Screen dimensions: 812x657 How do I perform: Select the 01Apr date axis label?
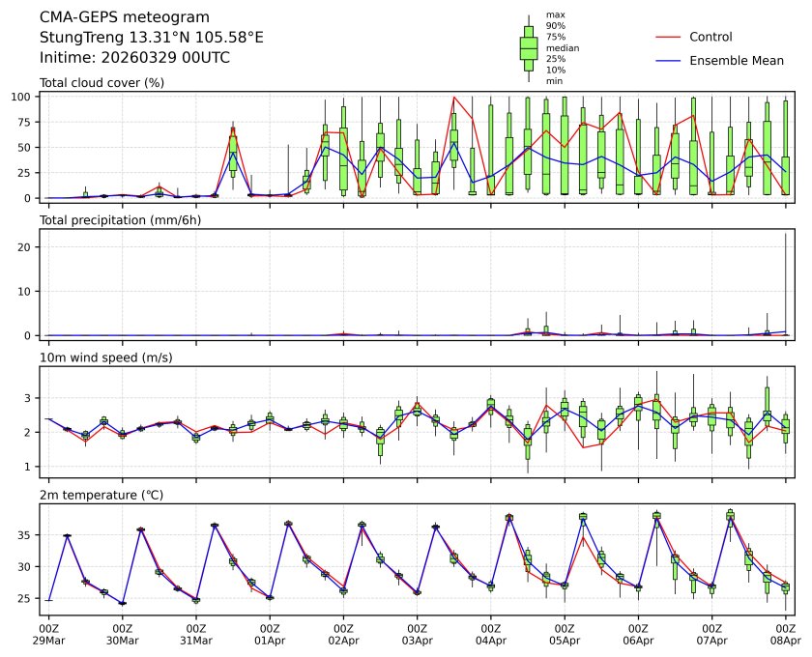270,640
